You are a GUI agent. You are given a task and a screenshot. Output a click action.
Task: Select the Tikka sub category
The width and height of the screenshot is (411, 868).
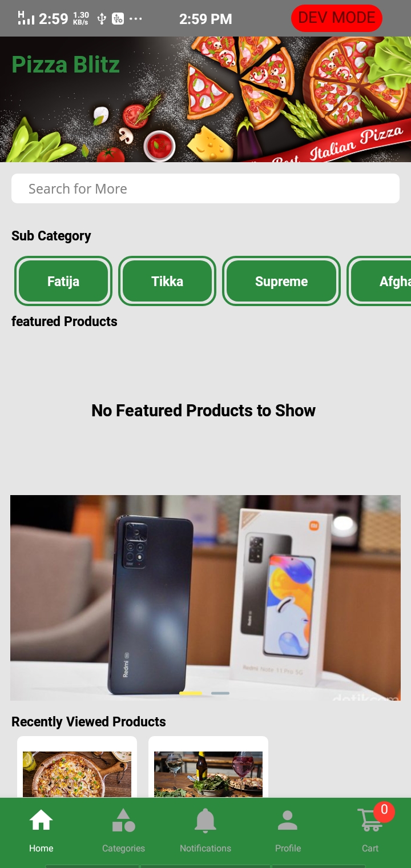[167, 281]
